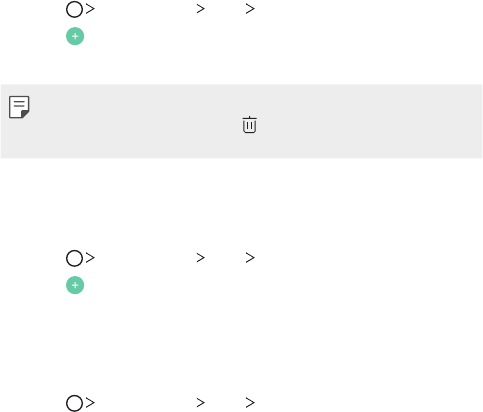Click the upper green plus icon
This screenshot has width=483, height=412.
(75, 36)
